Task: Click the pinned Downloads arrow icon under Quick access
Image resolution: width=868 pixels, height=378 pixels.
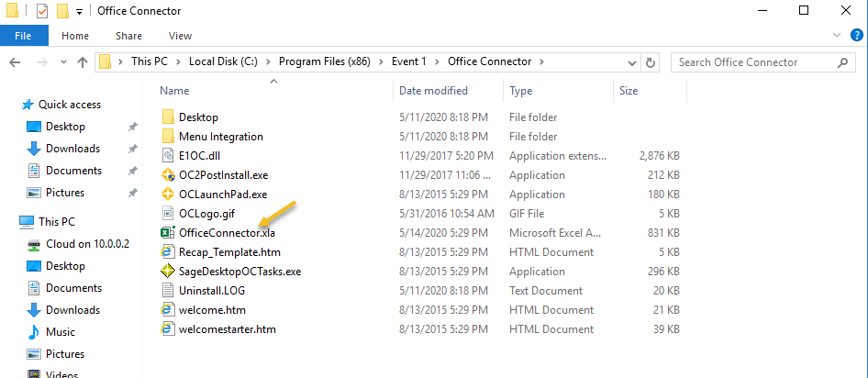Action: [x=34, y=149]
